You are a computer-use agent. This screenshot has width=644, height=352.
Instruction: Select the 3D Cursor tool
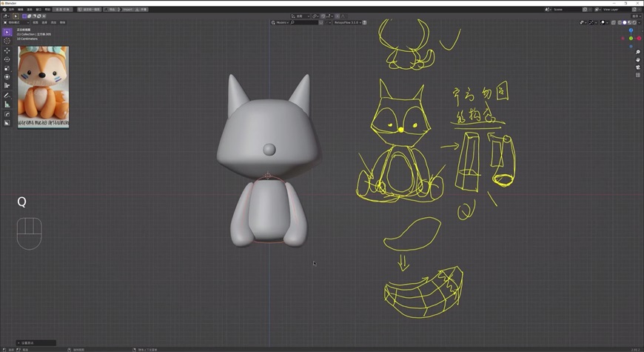point(7,41)
